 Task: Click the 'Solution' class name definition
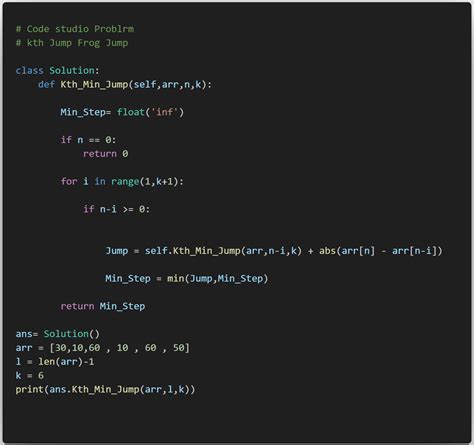point(72,71)
